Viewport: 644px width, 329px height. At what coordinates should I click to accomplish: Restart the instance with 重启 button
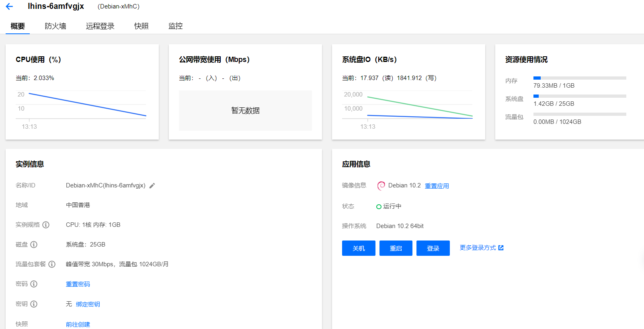tap(396, 248)
